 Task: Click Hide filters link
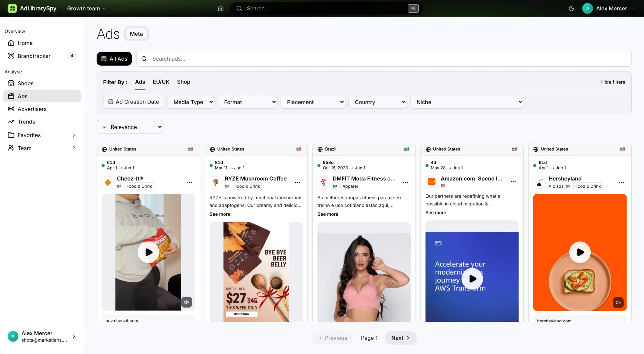pos(613,82)
